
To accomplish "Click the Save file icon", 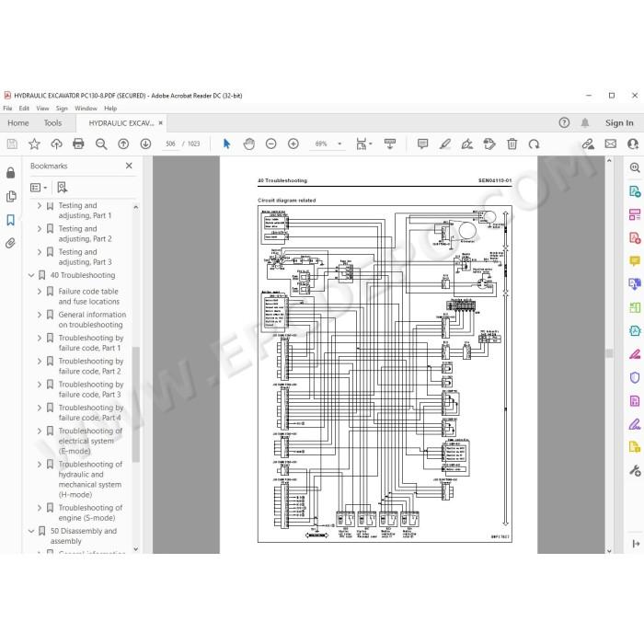I will pos(12,144).
